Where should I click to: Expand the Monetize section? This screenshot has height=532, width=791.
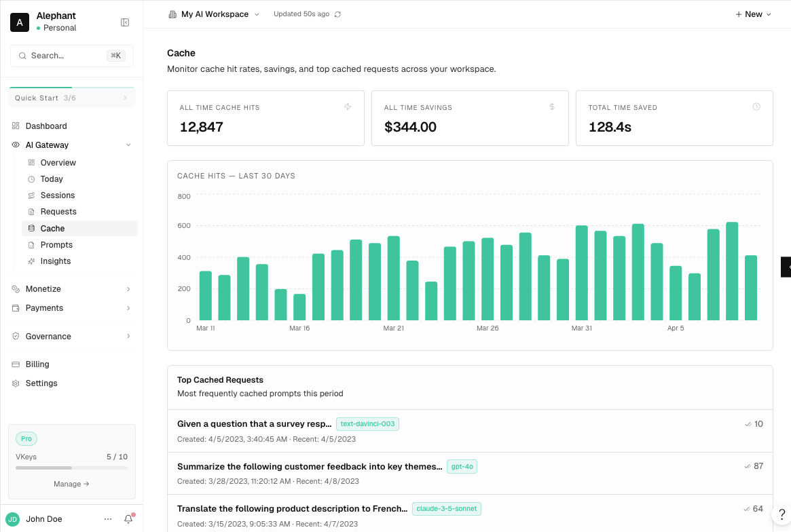[72, 289]
